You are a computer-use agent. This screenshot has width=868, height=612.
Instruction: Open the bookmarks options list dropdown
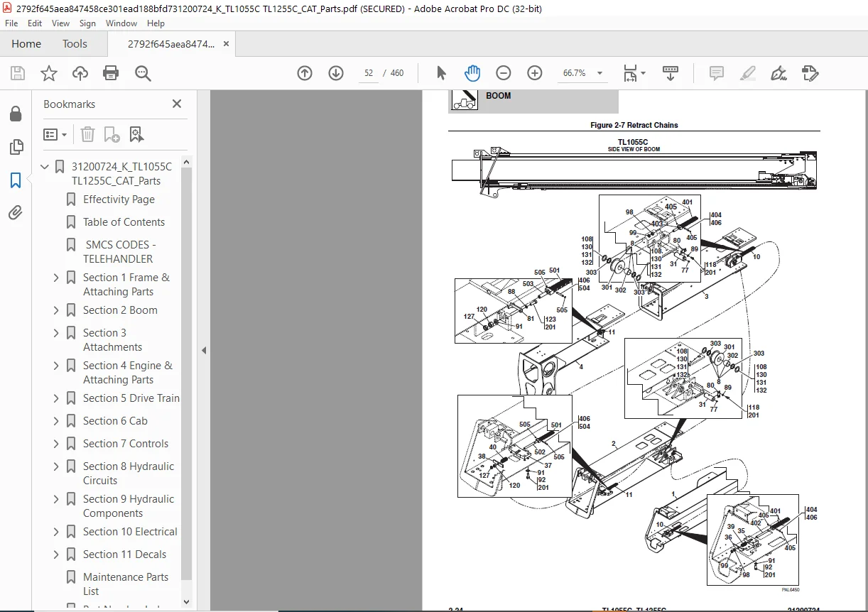55,134
